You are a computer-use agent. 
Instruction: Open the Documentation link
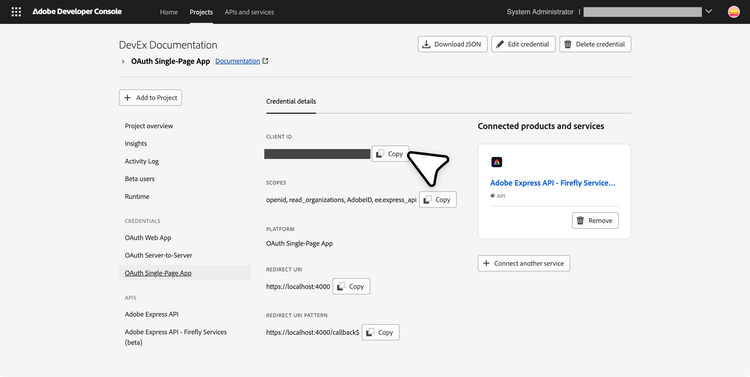point(238,61)
